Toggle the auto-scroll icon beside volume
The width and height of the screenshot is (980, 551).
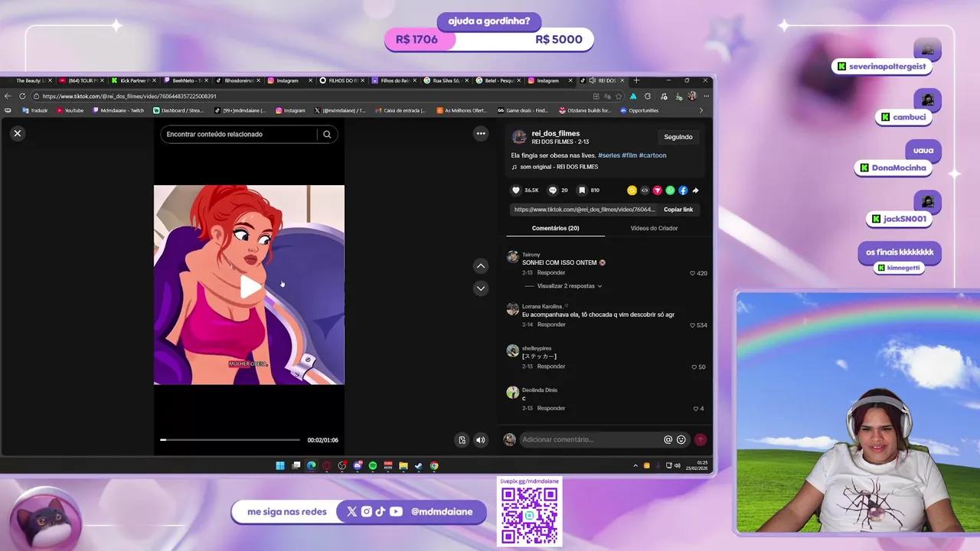pyautogui.click(x=462, y=440)
